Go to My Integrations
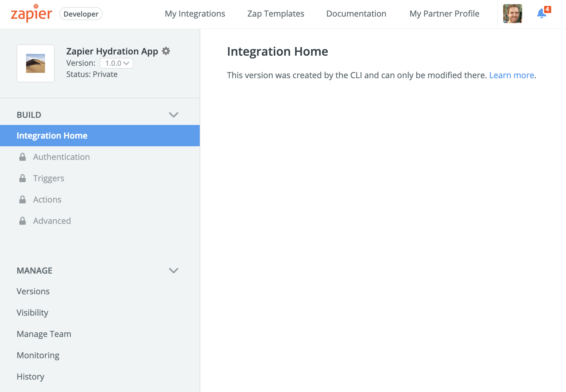This screenshot has width=566, height=392. (x=195, y=14)
